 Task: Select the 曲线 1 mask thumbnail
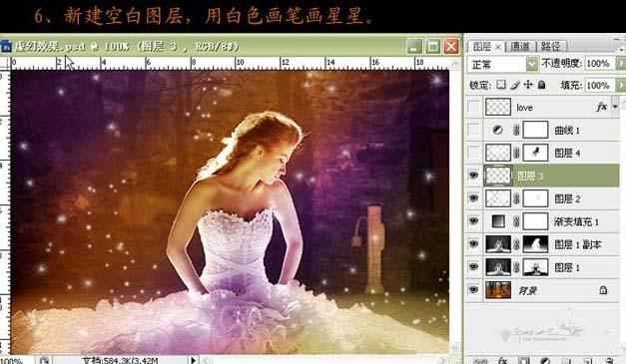click(x=535, y=130)
